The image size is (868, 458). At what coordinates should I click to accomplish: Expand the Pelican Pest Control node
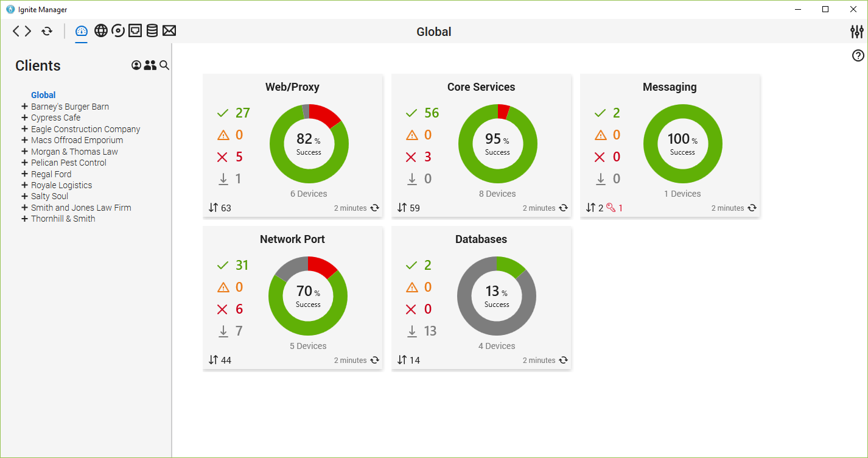pyautogui.click(x=24, y=163)
